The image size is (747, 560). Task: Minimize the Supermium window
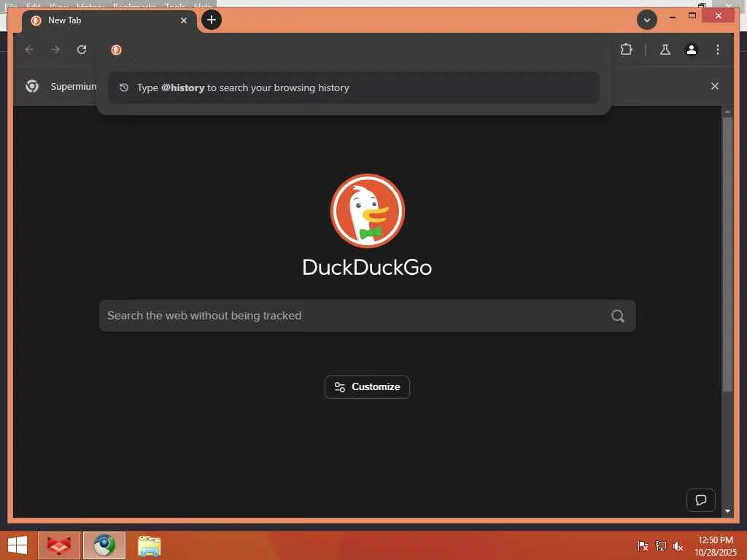click(672, 17)
